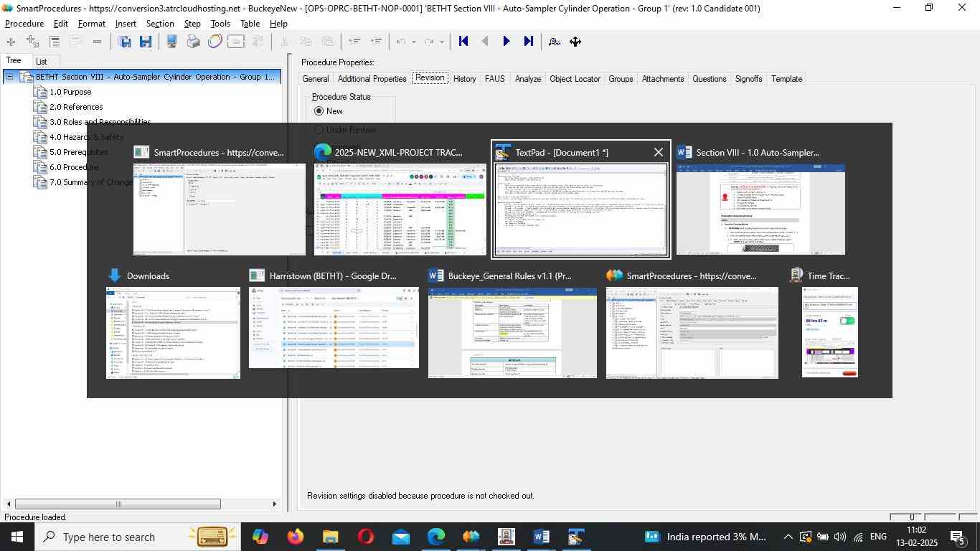
Task: Select the New procedure status radio
Action: tap(319, 111)
